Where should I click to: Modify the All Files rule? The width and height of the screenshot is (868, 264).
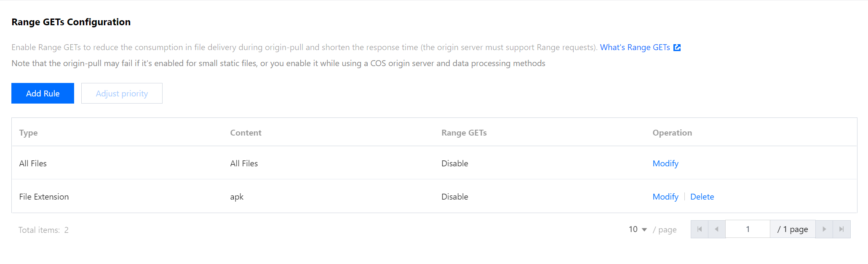tap(665, 163)
